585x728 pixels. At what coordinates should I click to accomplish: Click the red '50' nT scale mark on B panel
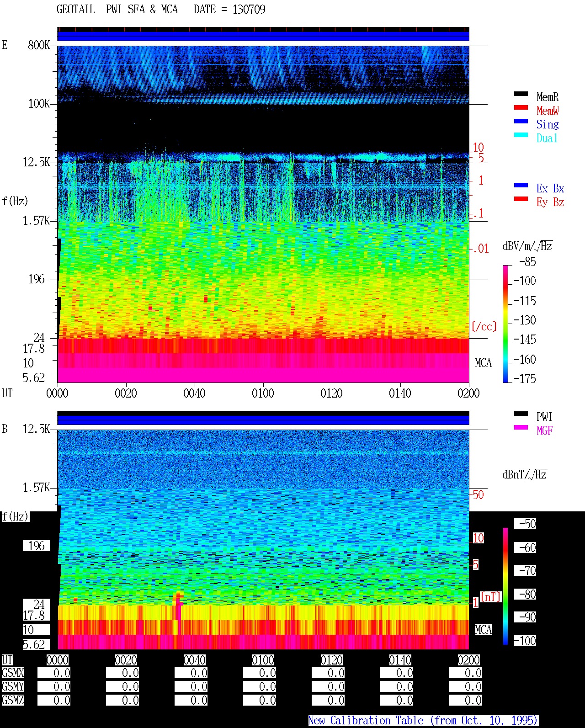(478, 494)
